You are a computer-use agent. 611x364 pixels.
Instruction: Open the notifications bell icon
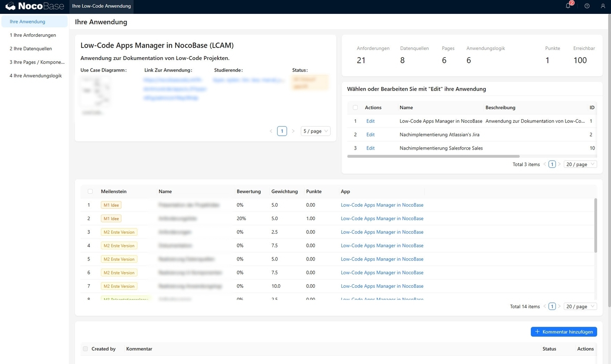point(568,6)
